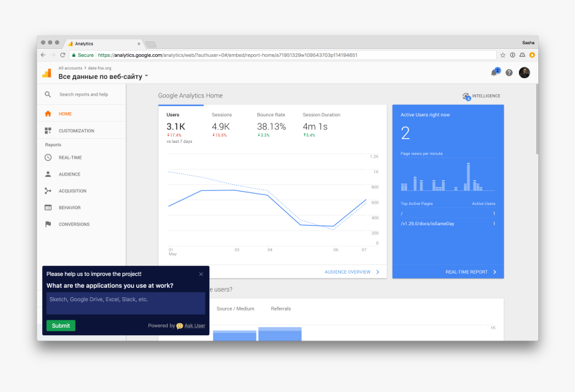Reload the page with refresh icon

pos(63,55)
